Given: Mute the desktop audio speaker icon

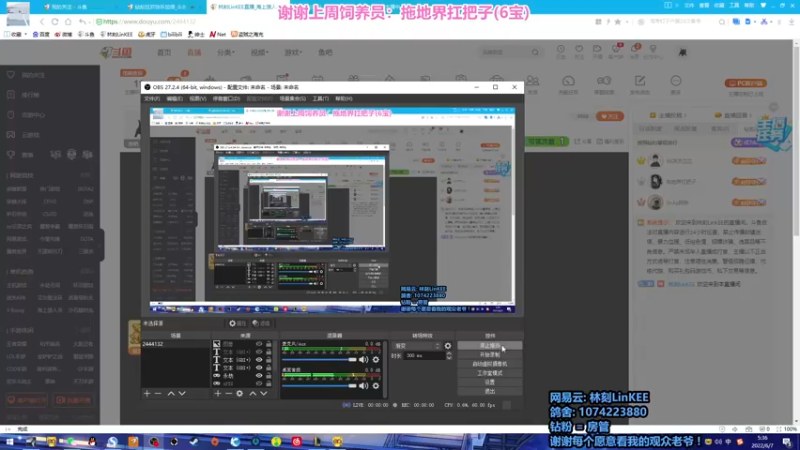Looking at the screenshot, I should (363, 386).
